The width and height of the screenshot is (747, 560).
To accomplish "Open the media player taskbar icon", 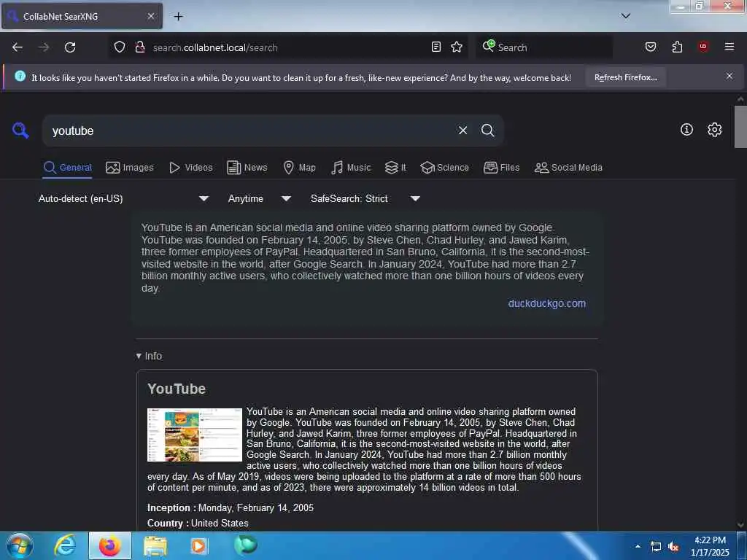I will (199, 545).
